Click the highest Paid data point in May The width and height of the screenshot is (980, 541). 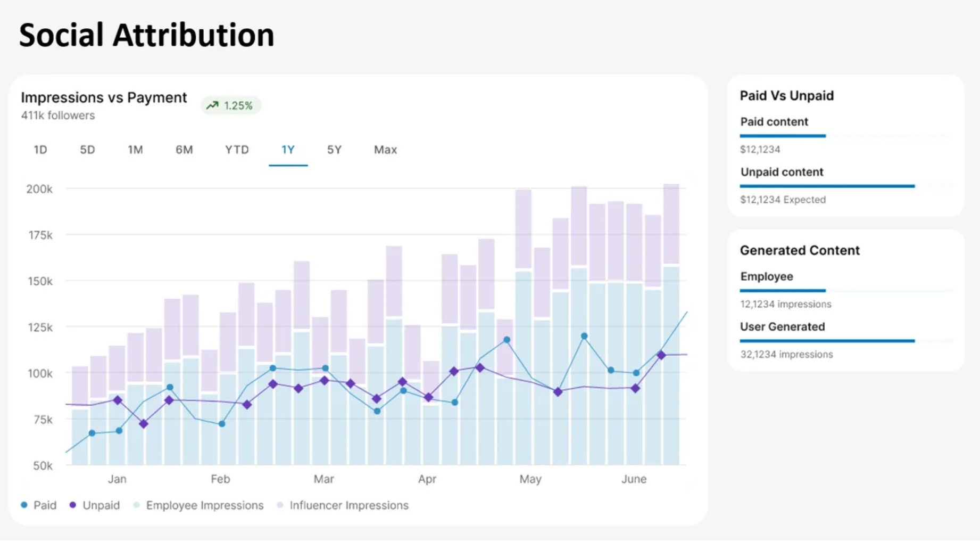[584, 337]
